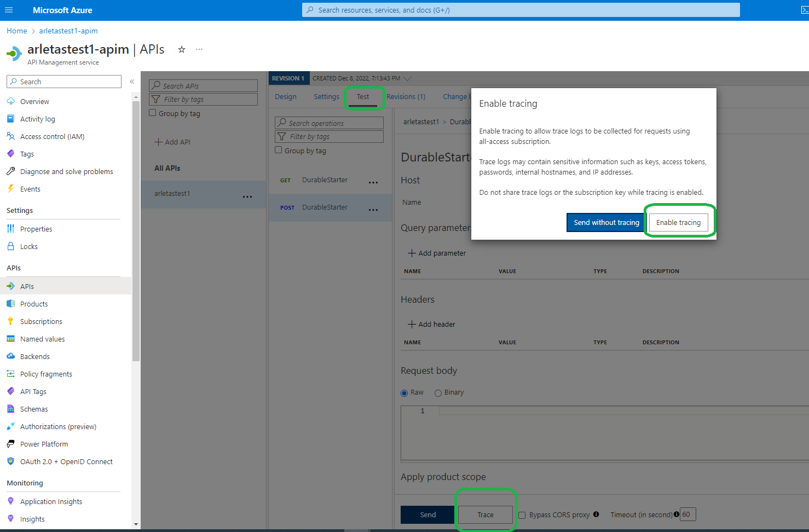Image resolution: width=809 pixels, height=532 pixels.
Task: Switch to the Settings tab
Action: coord(327,97)
